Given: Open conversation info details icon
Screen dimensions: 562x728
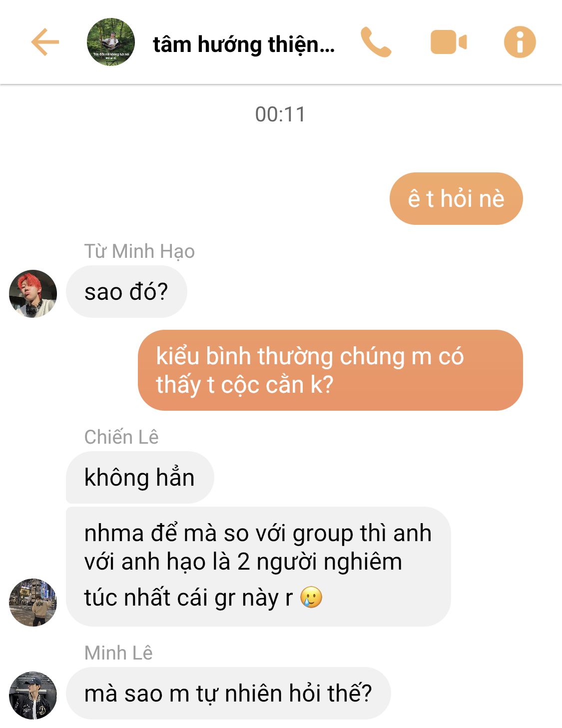Looking at the screenshot, I should pos(520,42).
